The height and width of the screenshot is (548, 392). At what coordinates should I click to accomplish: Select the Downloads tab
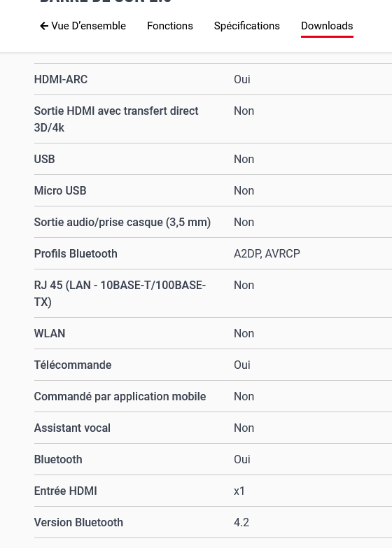point(327,26)
